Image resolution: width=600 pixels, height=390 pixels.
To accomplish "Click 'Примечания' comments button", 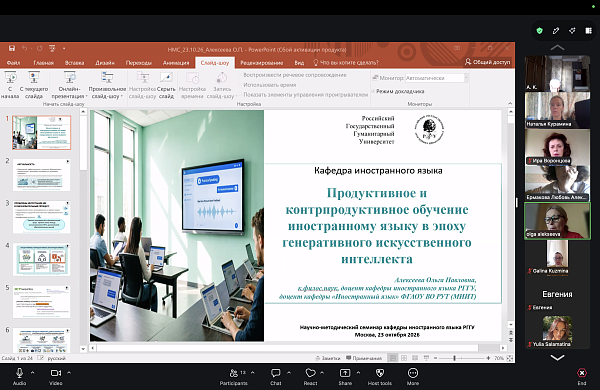I will click(364, 358).
